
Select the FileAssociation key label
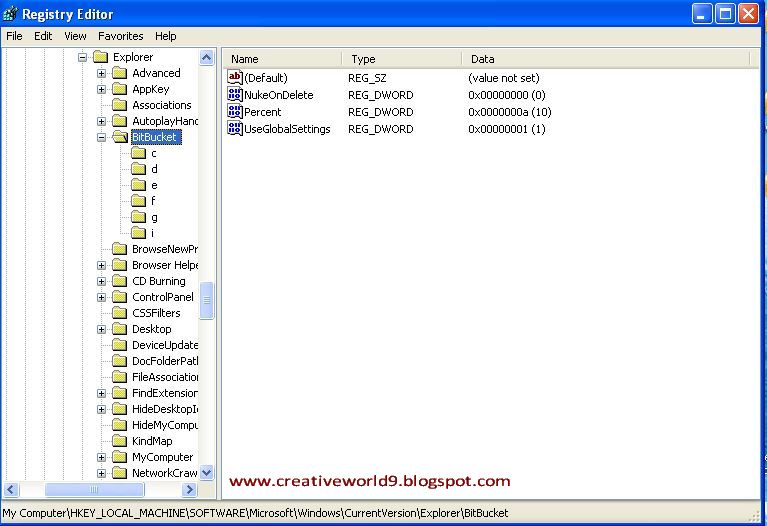point(165,377)
